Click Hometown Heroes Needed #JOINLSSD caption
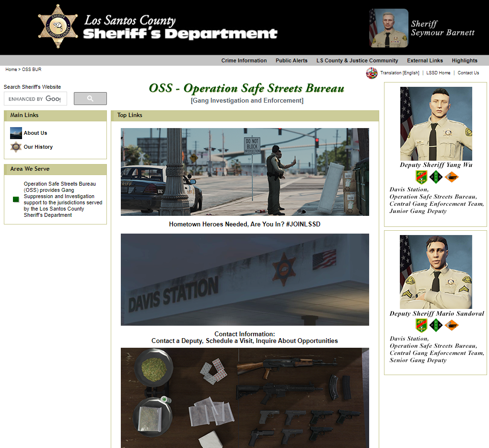 point(245,224)
